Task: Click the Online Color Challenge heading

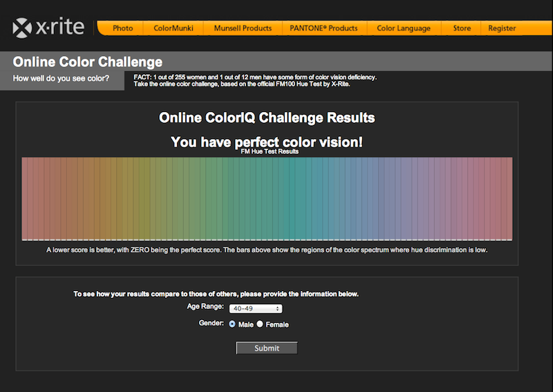Action: click(88, 62)
